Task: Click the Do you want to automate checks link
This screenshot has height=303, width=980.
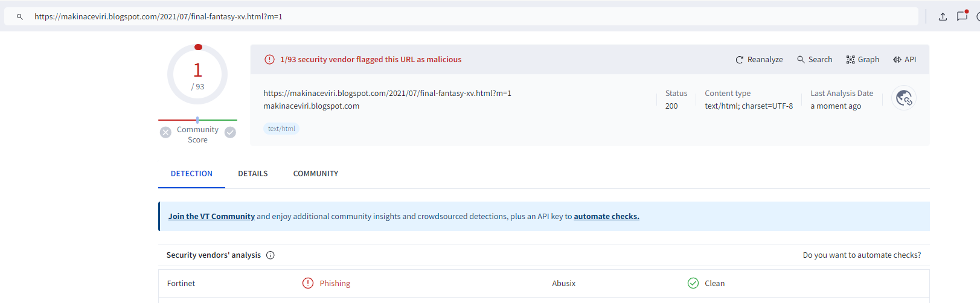Action: [x=862, y=255]
